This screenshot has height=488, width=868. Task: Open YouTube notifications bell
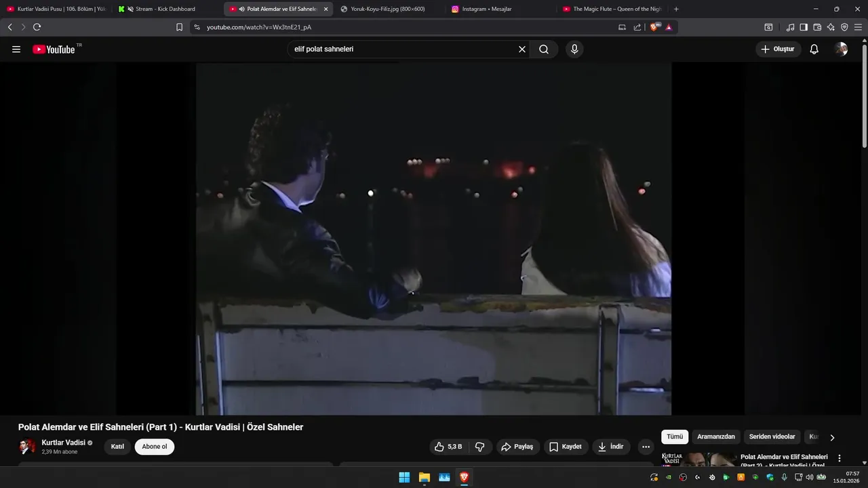click(x=814, y=49)
